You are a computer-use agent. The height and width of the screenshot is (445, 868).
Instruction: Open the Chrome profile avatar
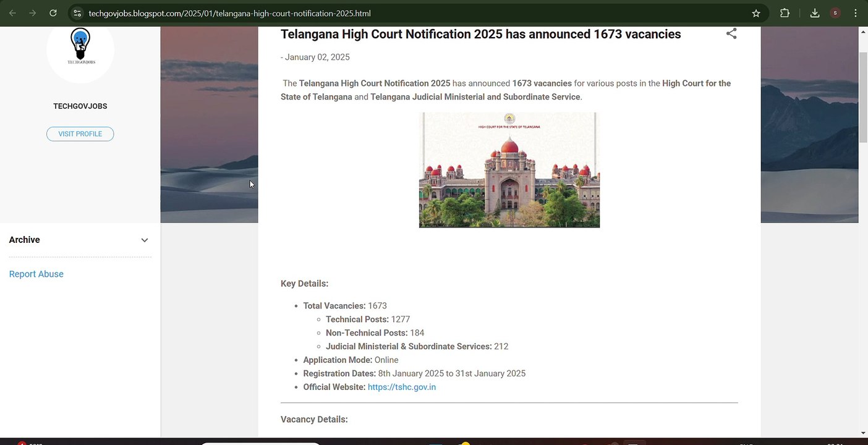[835, 13]
